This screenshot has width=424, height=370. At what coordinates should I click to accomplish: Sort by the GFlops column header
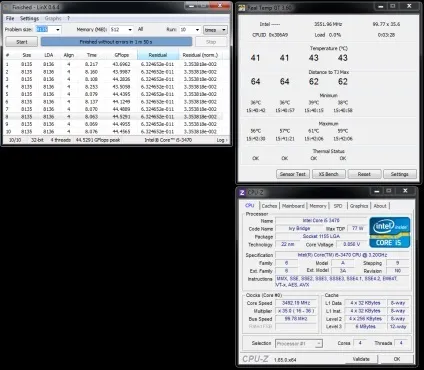(x=122, y=55)
